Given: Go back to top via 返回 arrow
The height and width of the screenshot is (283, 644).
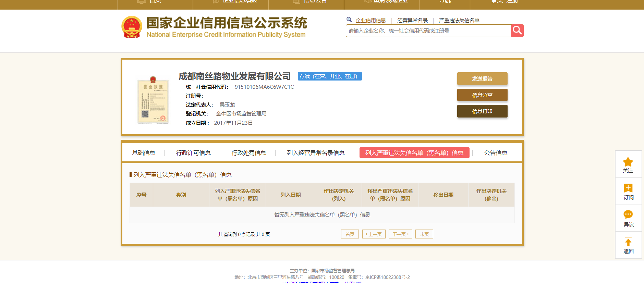Looking at the screenshot, I should pyautogui.click(x=628, y=245).
